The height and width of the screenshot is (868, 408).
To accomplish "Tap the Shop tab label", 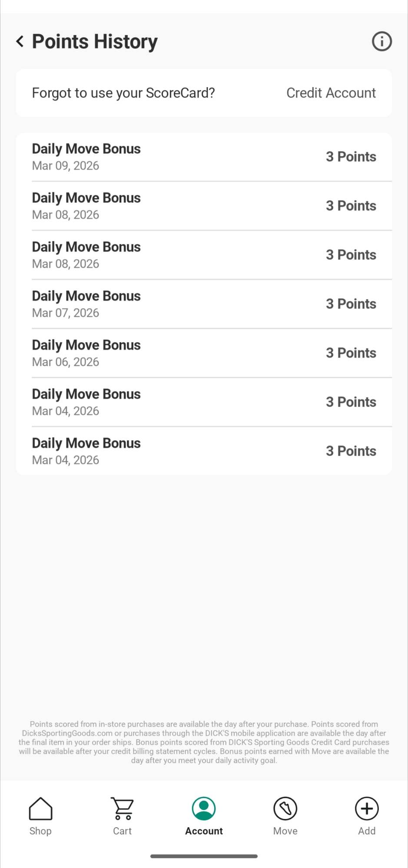I will click(x=40, y=831).
